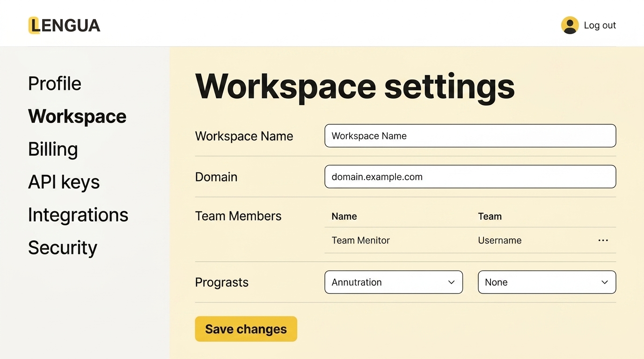644x359 pixels.
Task: Click the Team column header
Action: click(490, 216)
